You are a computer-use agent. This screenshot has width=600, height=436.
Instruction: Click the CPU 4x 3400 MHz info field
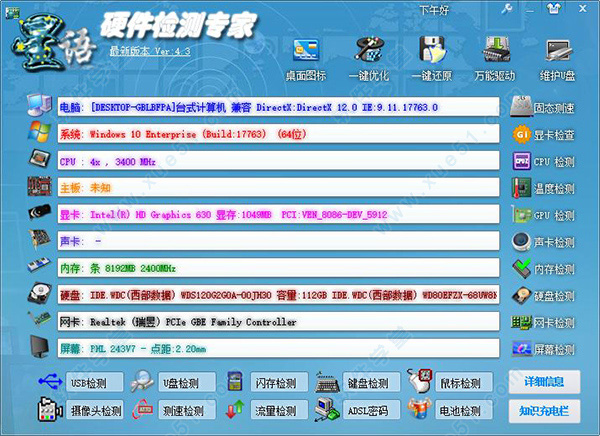(278, 161)
